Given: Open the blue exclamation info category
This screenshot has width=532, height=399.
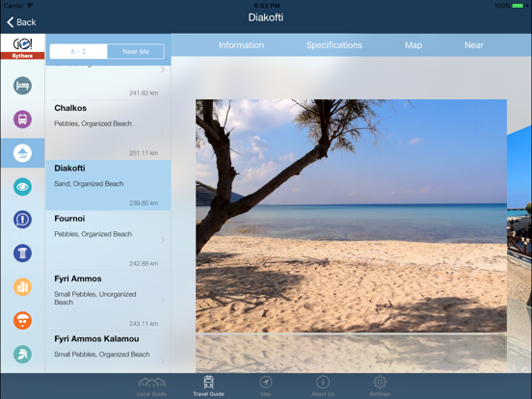Looking at the screenshot, I should point(22,220).
